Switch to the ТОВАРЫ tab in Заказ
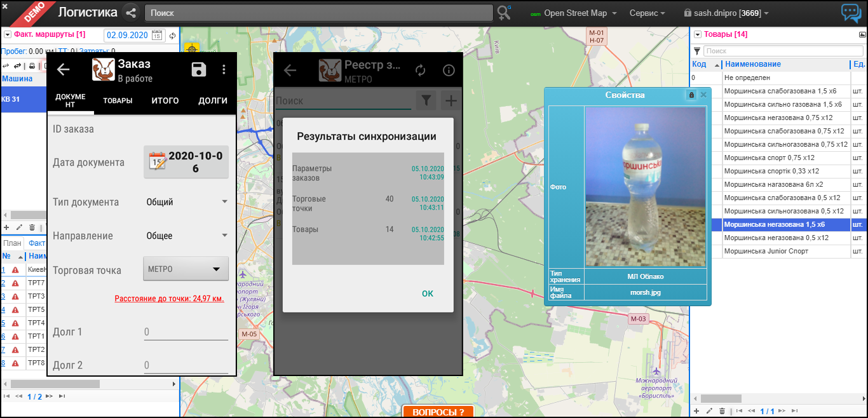This screenshot has width=868, height=418. tap(118, 100)
